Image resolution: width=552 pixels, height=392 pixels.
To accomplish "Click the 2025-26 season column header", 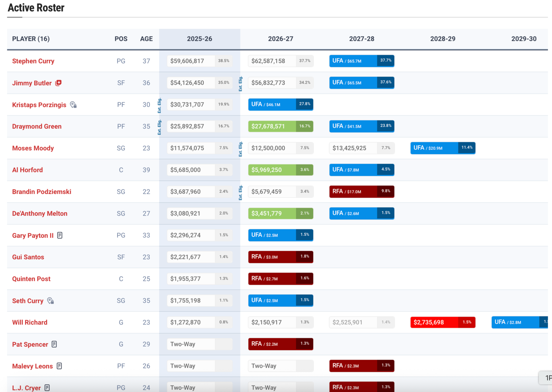I will coord(200,39).
